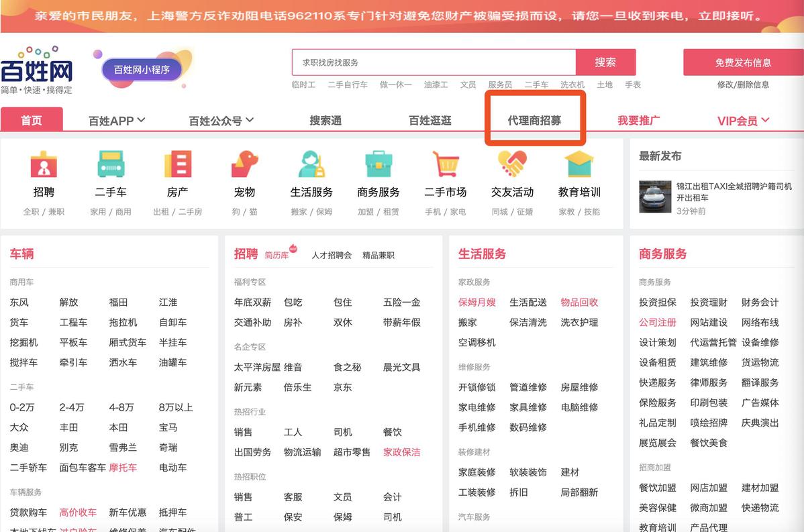Click the 商务服务 briefcase icon
The height and width of the screenshot is (532, 804).
379,164
